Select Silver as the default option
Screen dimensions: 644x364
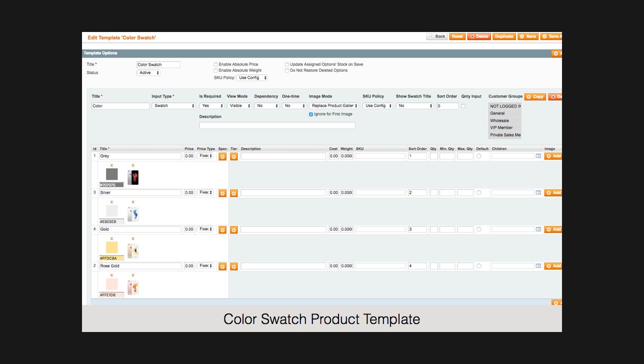tap(478, 192)
